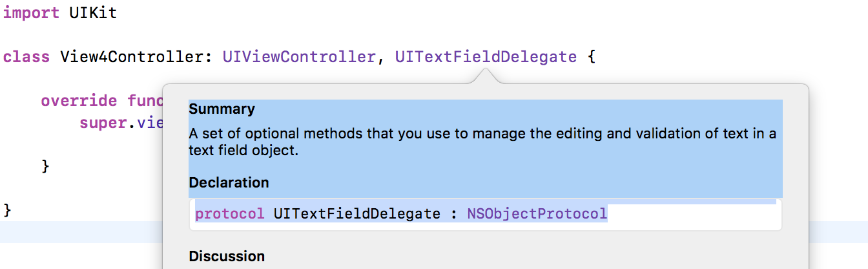The width and height of the screenshot is (868, 269).
Task: Click the Declaration heading in the popover
Action: point(229,182)
